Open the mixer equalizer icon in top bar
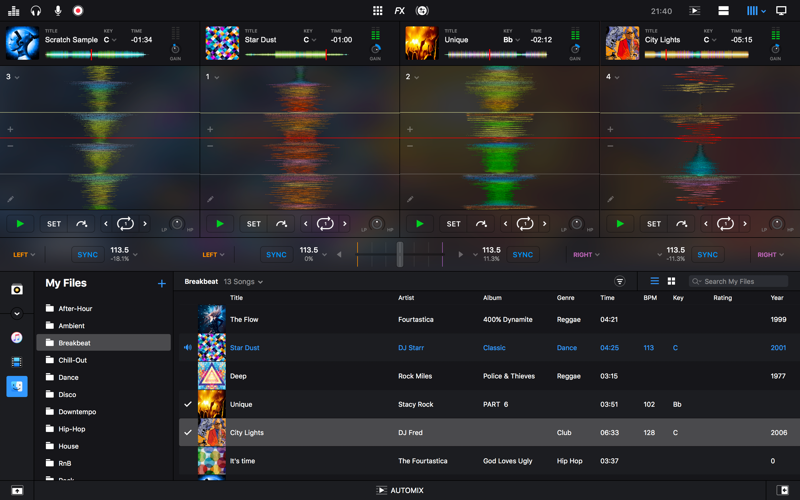 coord(14,11)
